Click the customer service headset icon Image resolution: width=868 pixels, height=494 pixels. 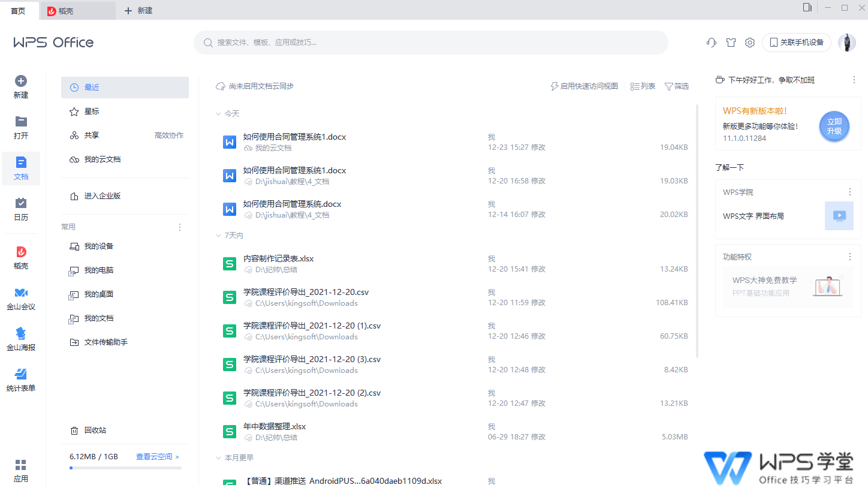712,43
